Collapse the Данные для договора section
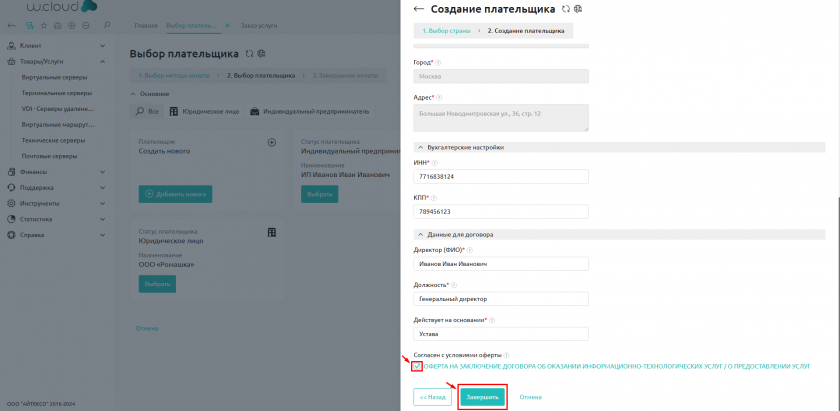 pos(417,234)
